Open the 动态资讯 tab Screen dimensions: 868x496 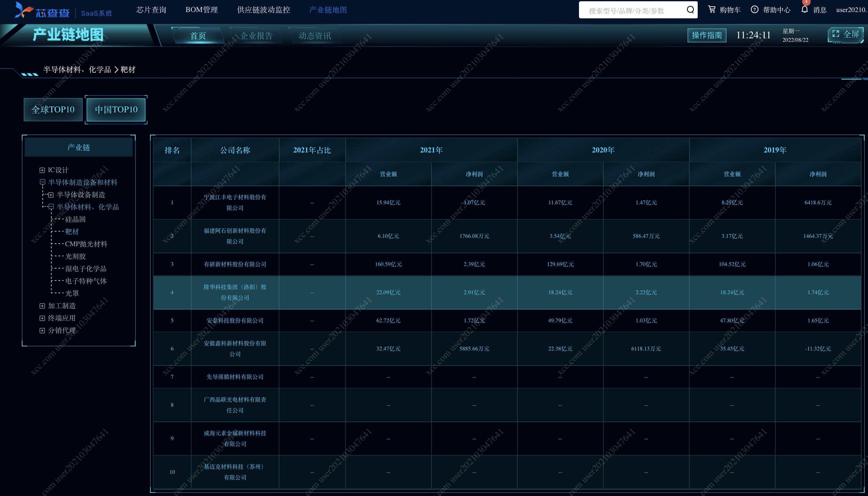[x=315, y=36]
